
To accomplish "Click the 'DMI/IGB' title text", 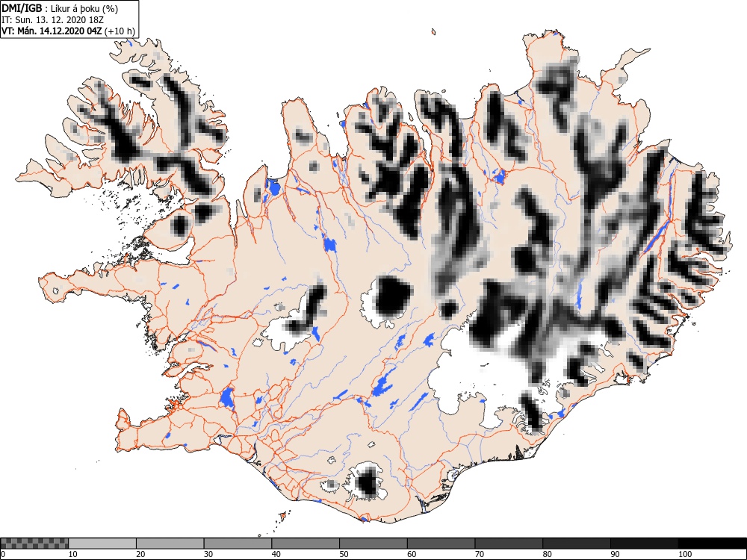I will [x=22, y=8].
